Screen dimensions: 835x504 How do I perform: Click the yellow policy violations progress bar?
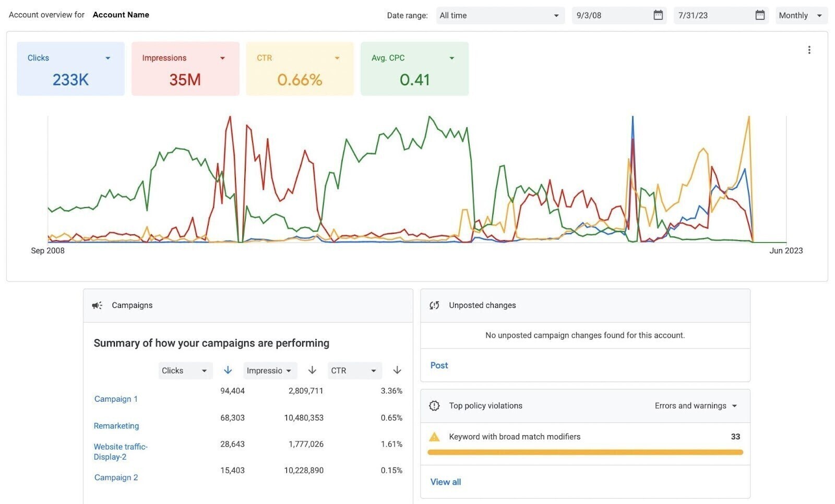(x=584, y=452)
